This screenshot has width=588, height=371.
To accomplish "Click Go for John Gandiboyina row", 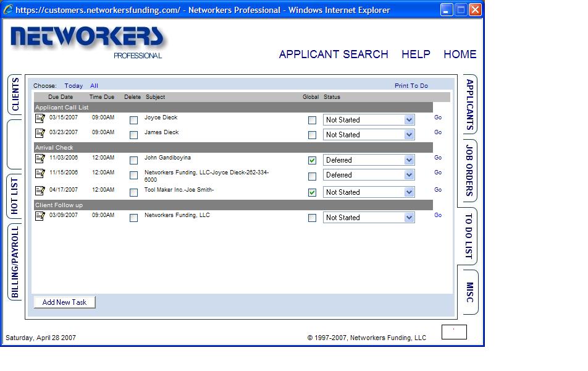I will click(438, 158).
